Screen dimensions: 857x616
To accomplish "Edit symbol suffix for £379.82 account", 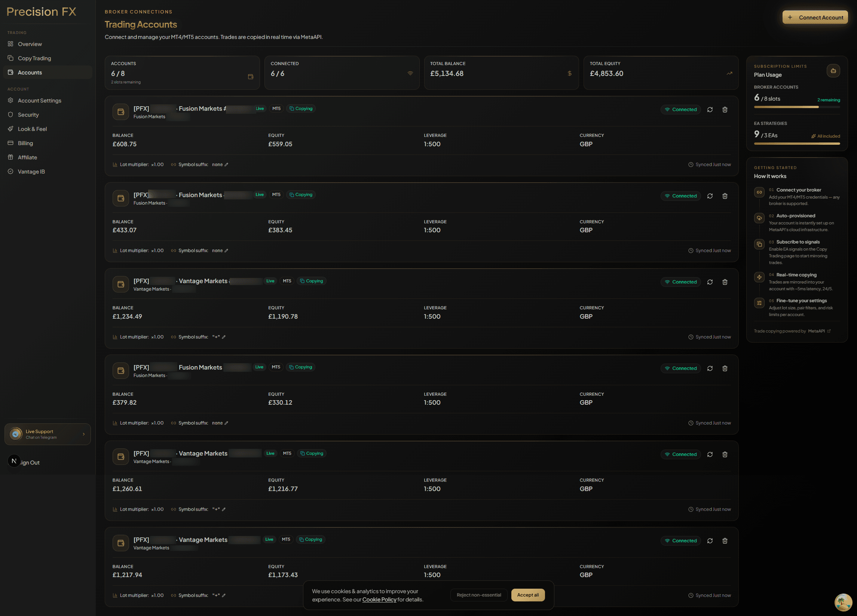I will point(226,423).
